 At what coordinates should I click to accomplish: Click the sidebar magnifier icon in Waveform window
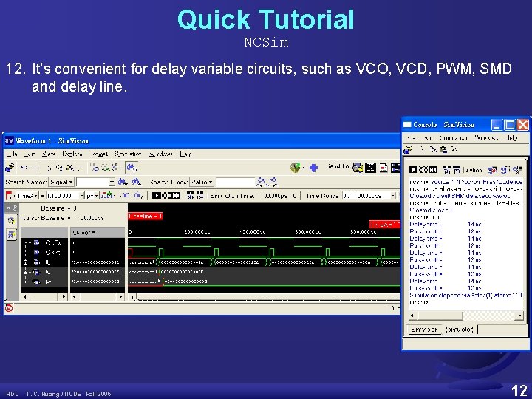pos(12,221)
